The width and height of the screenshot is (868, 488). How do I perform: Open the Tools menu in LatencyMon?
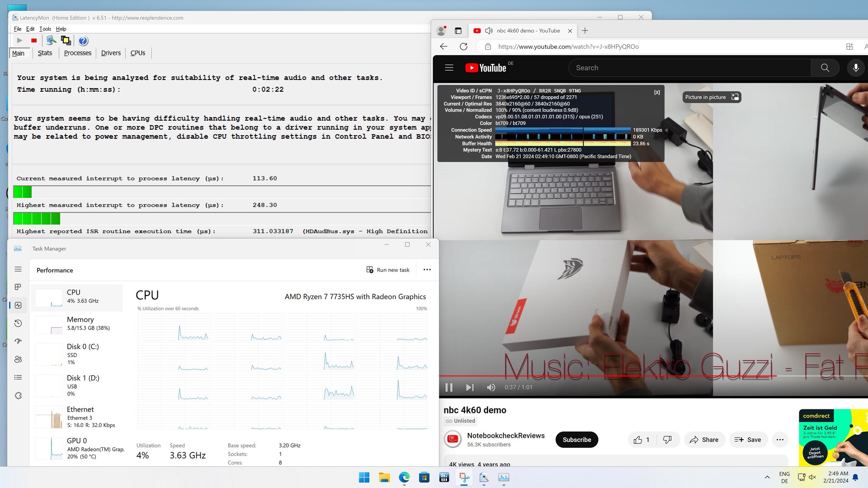coord(45,29)
